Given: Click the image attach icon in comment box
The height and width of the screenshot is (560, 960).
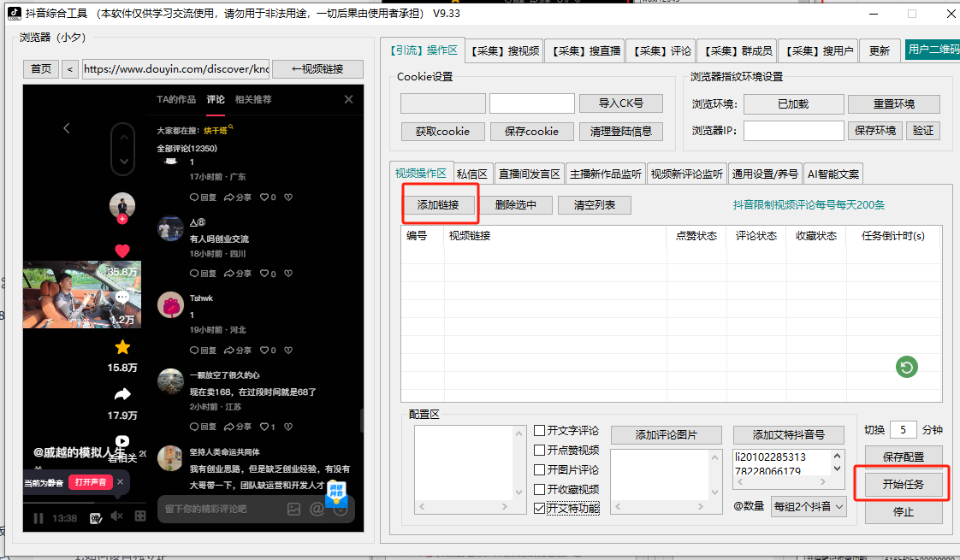Looking at the screenshot, I should 293,509.
